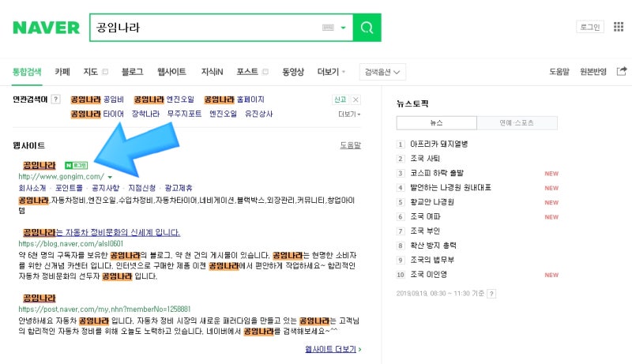
Task: Open the 회사소개 sublink
Action: 32,188
